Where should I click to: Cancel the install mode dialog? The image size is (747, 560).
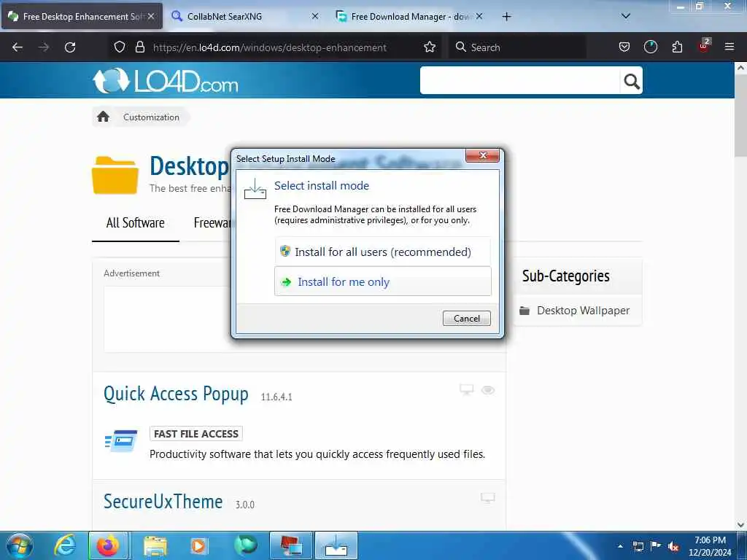[x=466, y=318]
